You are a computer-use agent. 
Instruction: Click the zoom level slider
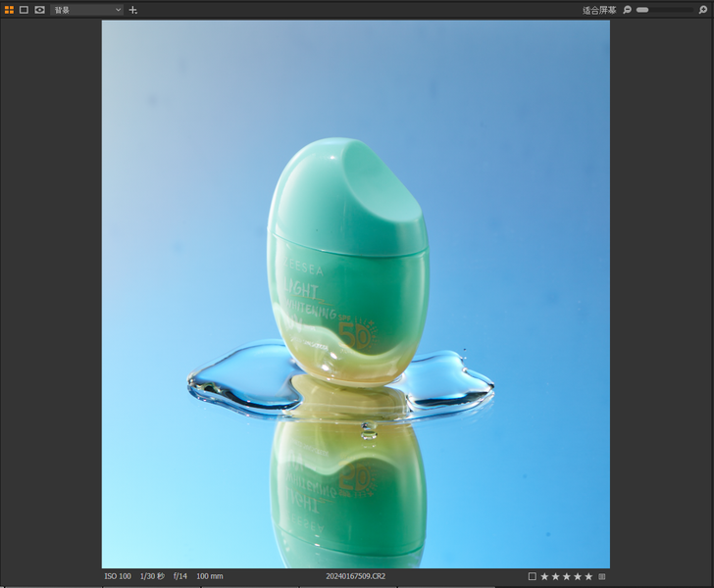665,10
